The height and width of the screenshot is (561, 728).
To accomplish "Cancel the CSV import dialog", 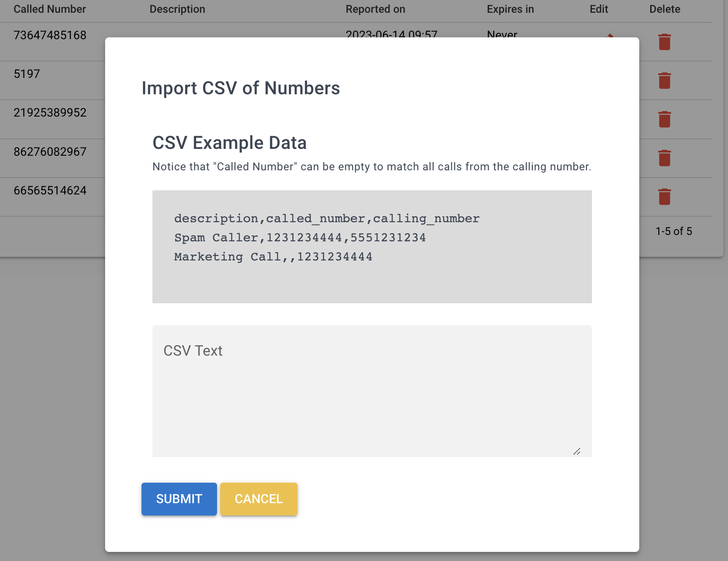I will [x=258, y=499].
